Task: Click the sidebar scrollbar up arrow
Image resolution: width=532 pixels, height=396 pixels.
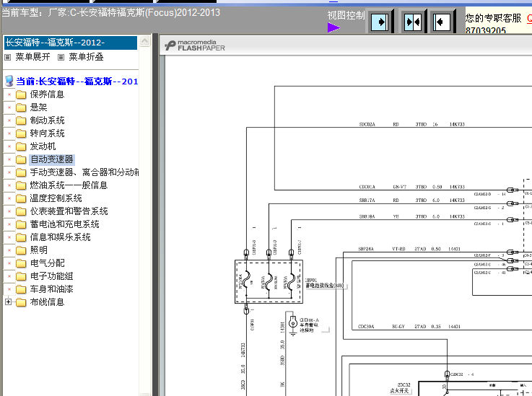Action: [x=144, y=41]
